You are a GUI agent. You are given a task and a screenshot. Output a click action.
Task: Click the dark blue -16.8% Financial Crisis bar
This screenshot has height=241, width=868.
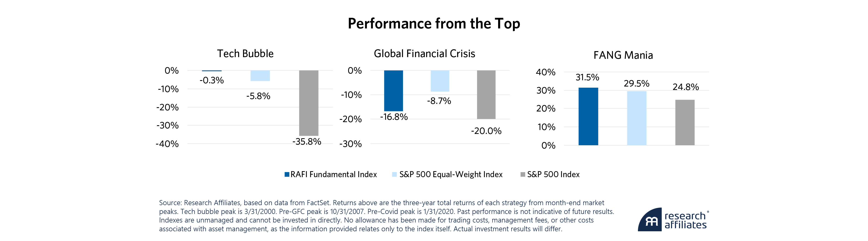393,90
